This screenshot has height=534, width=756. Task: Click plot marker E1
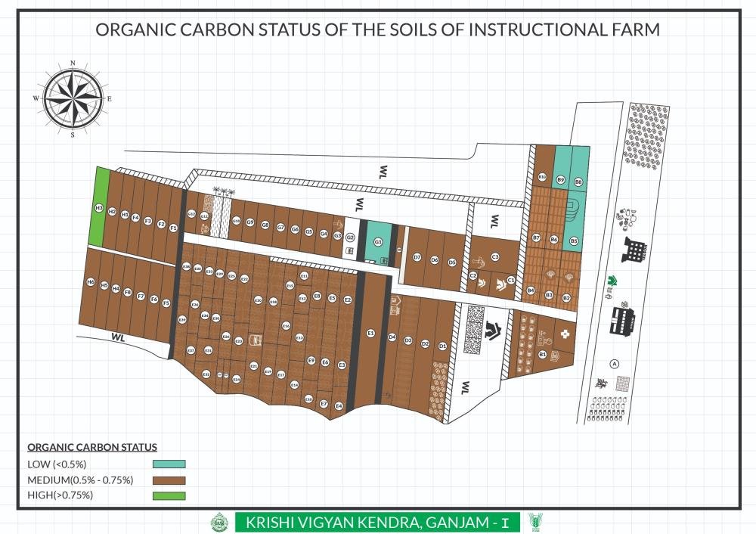pos(370,333)
